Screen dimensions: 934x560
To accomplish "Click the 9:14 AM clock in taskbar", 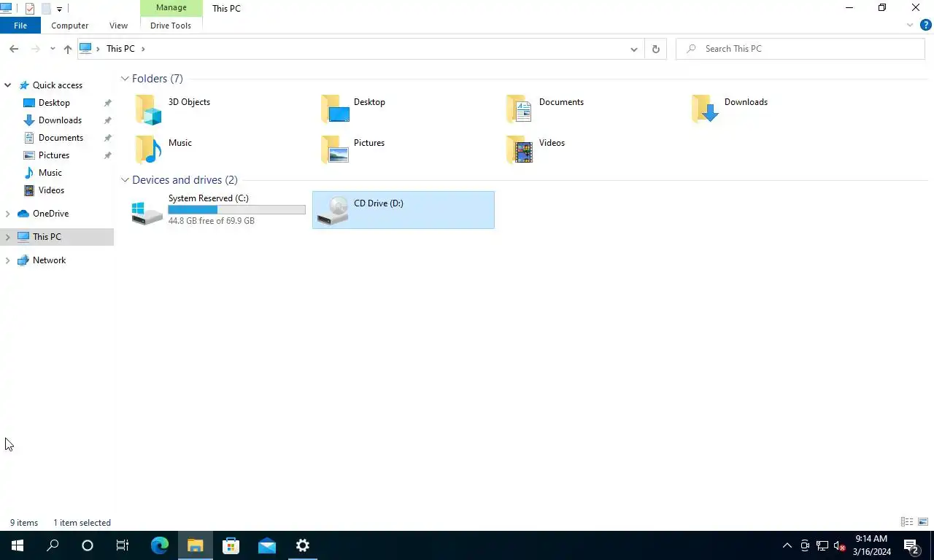I will click(x=871, y=539).
